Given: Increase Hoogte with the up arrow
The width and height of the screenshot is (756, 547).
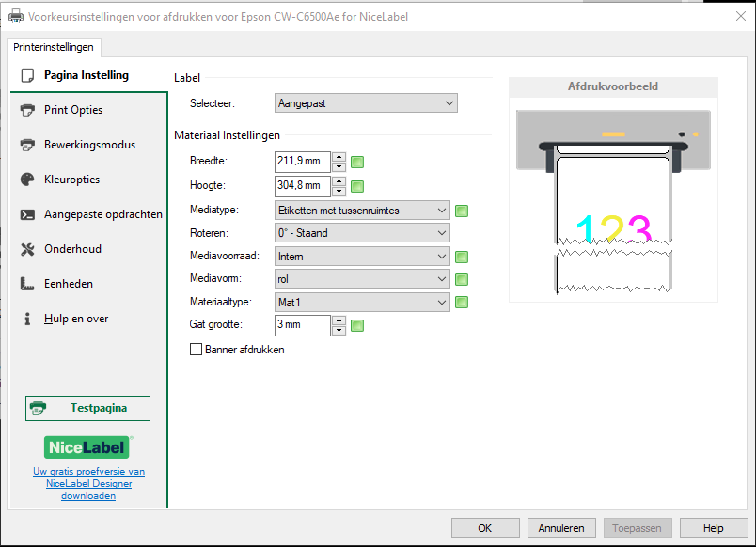Looking at the screenshot, I should tap(339, 181).
